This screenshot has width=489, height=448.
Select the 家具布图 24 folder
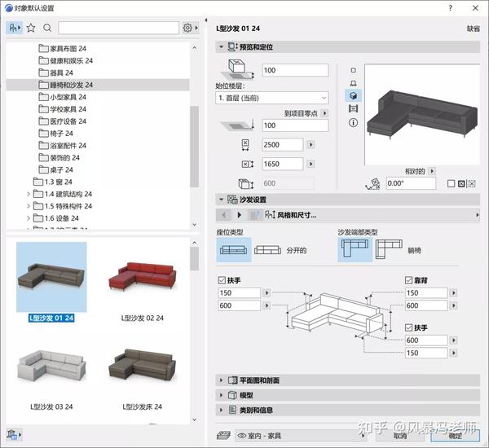pos(63,48)
